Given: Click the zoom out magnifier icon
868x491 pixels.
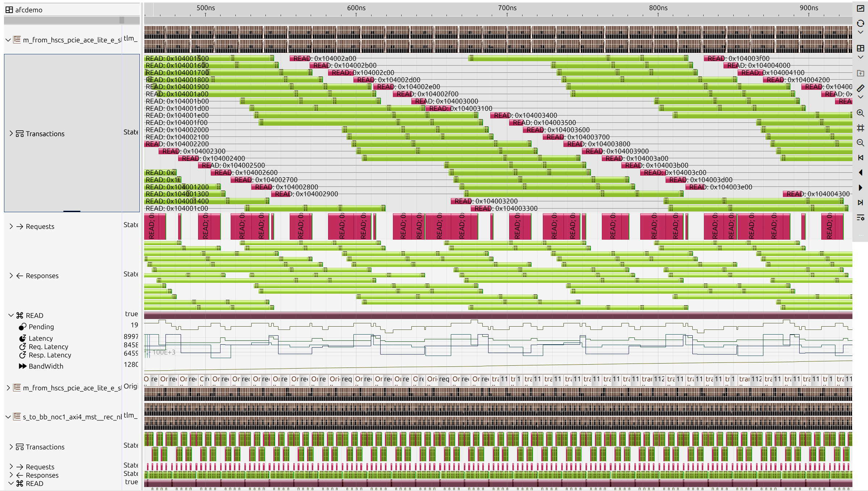Looking at the screenshot, I should click(x=860, y=143).
